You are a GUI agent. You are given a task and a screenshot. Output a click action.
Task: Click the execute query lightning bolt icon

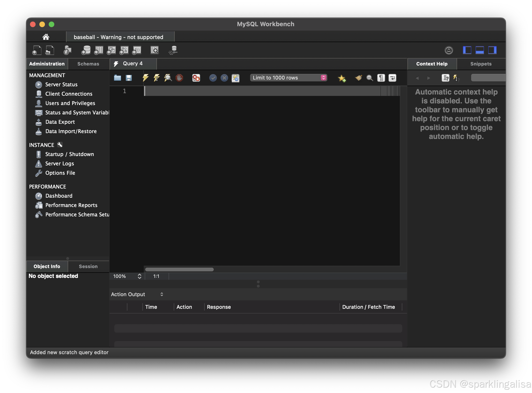[x=145, y=78]
